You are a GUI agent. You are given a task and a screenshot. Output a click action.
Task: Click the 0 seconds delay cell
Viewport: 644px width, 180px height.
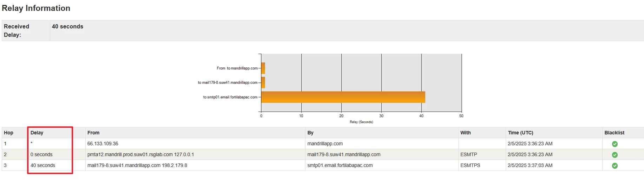(41, 154)
